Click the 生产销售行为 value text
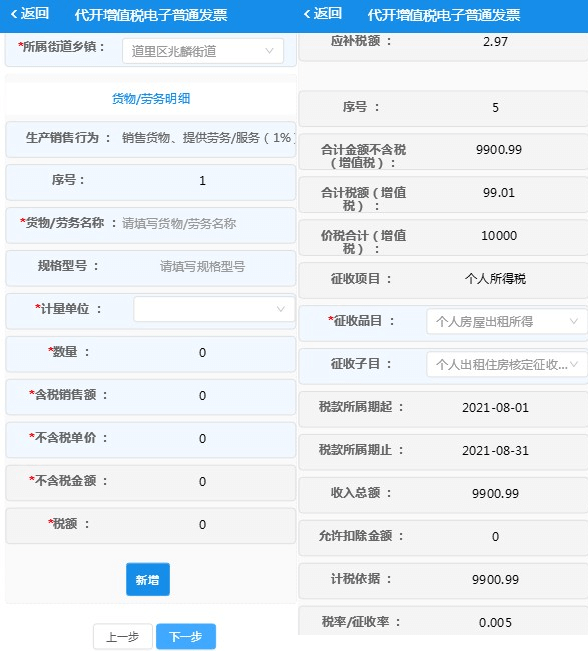 pos(209,138)
